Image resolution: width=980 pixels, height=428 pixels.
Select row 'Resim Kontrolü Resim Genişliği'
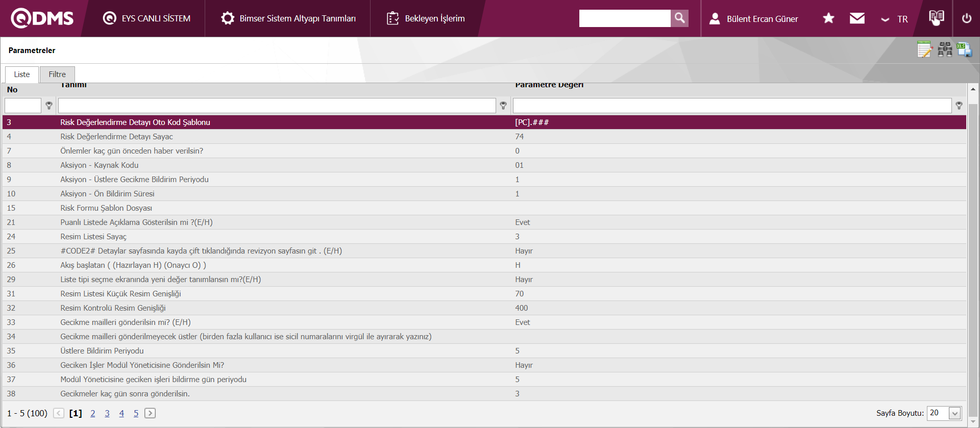click(484, 308)
